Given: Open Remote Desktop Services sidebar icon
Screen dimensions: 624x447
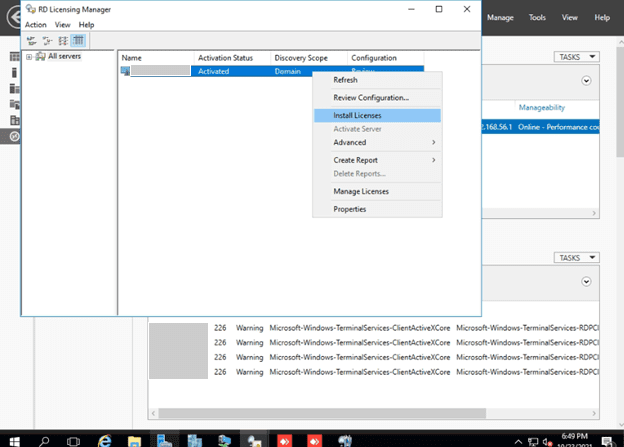Looking at the screenshot, I should pyautogui.click(x=14, y=137).
